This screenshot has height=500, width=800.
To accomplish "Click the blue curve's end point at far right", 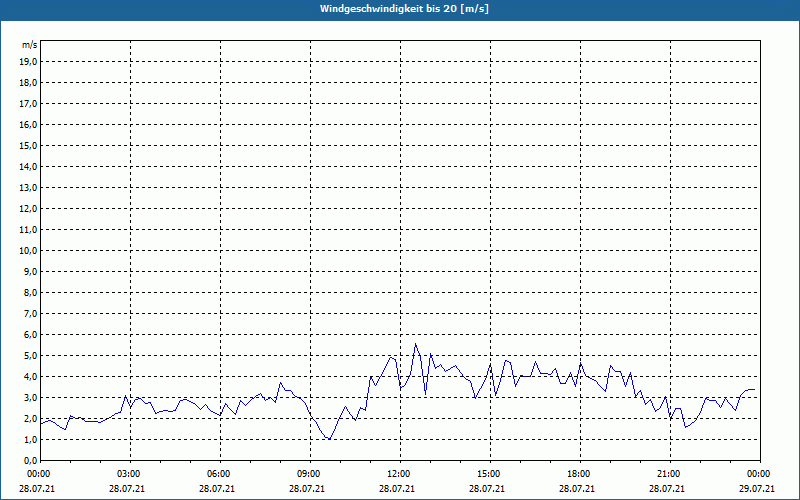I will coord(755,389).
